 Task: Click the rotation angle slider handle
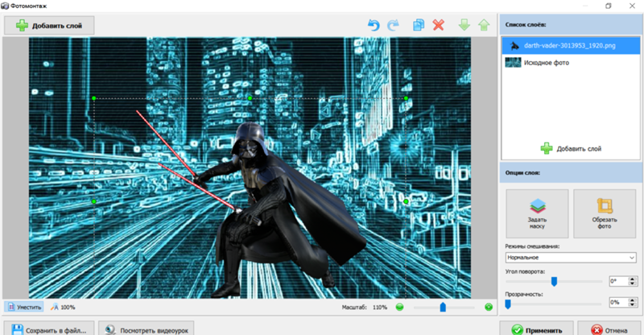tap(554, 282)
